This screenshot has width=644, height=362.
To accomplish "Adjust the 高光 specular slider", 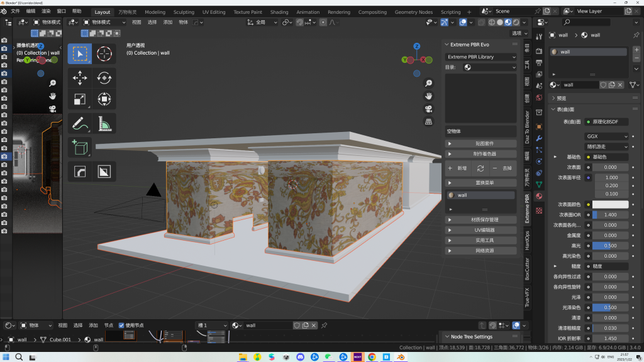I will pos(610,246).
